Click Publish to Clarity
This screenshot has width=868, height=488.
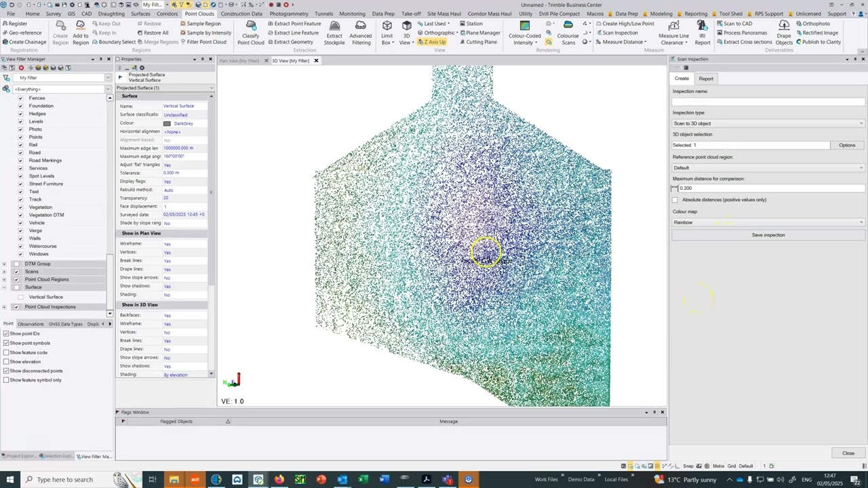818,42
